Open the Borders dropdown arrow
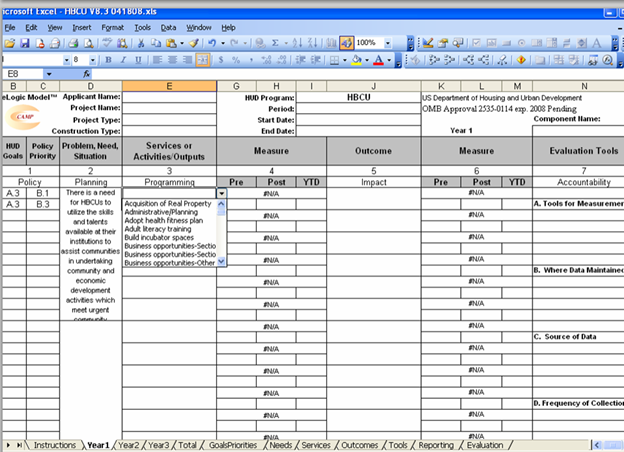The height and width of the screenshot is (452, 624). [x=345, y=60]
